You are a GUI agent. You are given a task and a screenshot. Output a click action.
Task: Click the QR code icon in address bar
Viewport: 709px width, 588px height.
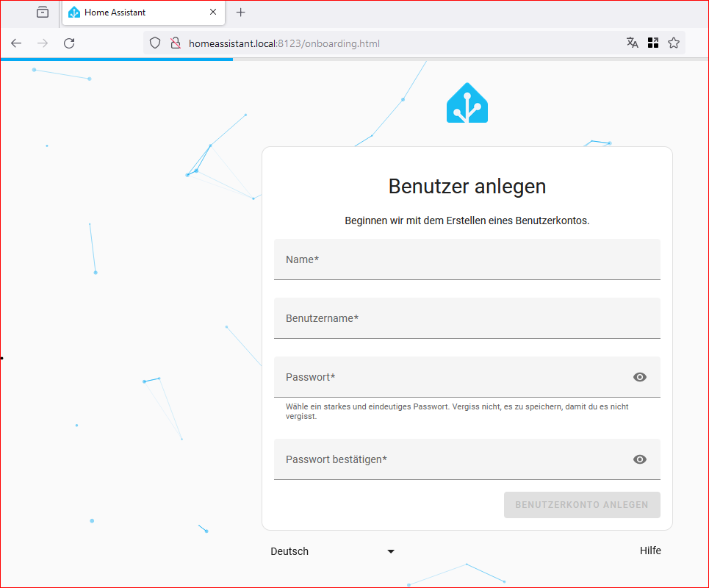click(653, 43)
